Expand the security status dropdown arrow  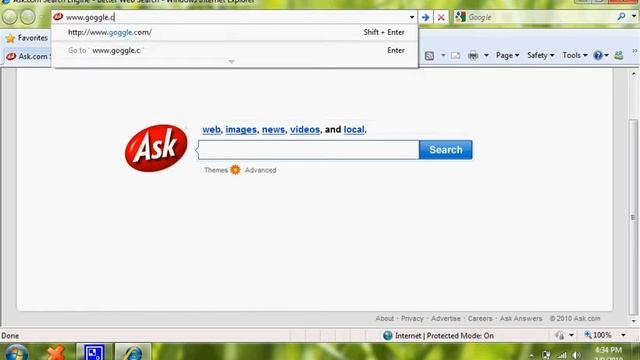[x=571, y=336]
